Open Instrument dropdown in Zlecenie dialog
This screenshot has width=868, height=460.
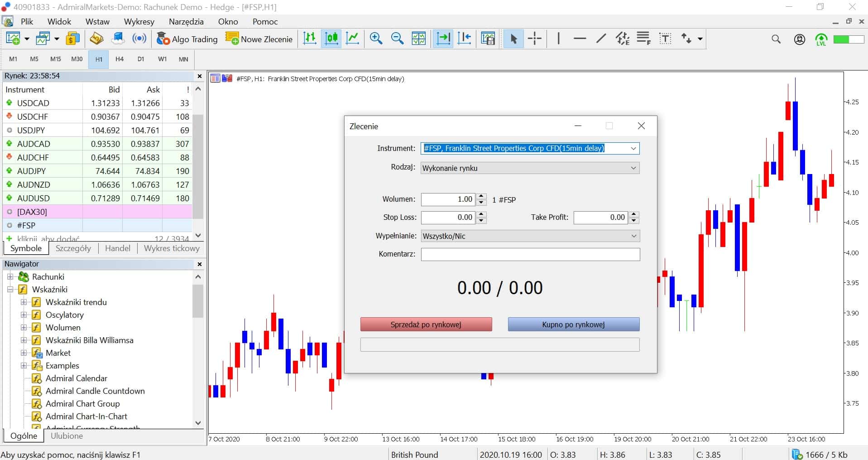633,148
